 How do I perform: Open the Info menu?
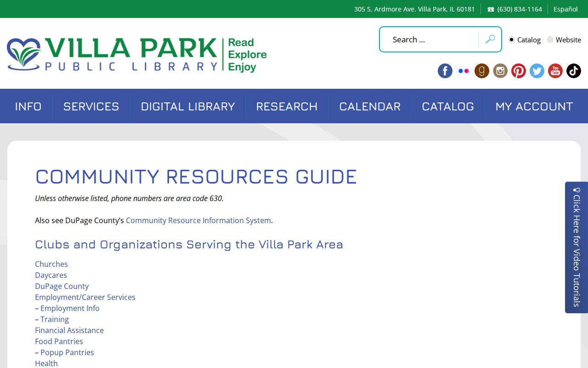(x=28, y=106)
